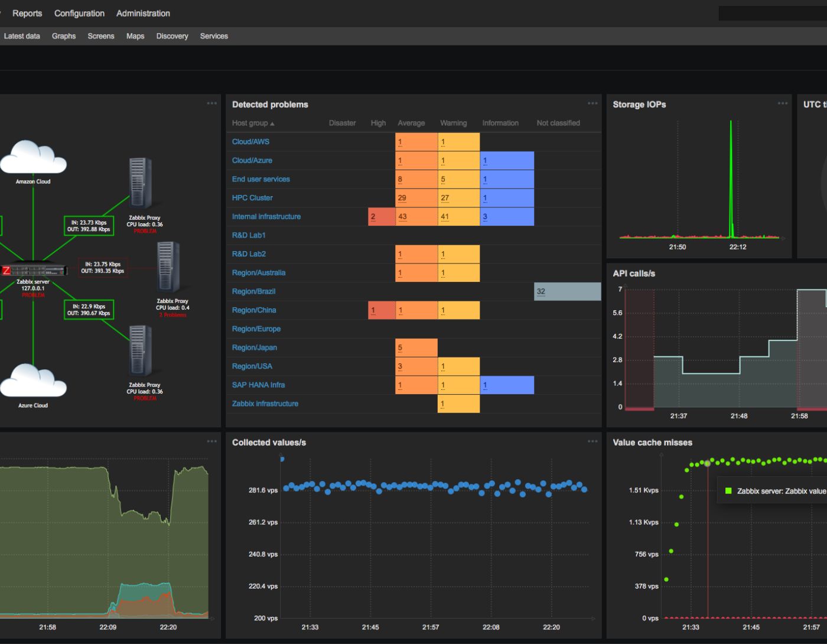The image size is (827, 644).
Task: Click Warning count 5 for End user services
Action: coord(443,179)
